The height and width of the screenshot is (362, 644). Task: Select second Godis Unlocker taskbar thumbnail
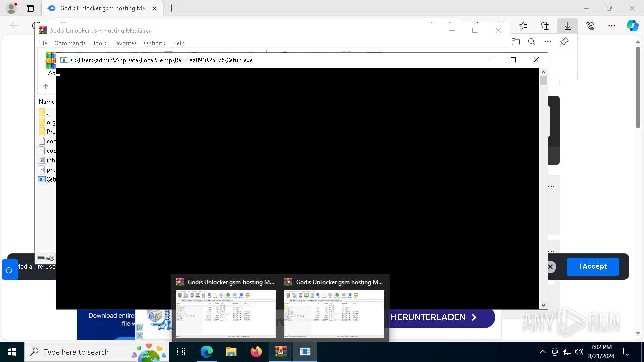click(334, 308)
